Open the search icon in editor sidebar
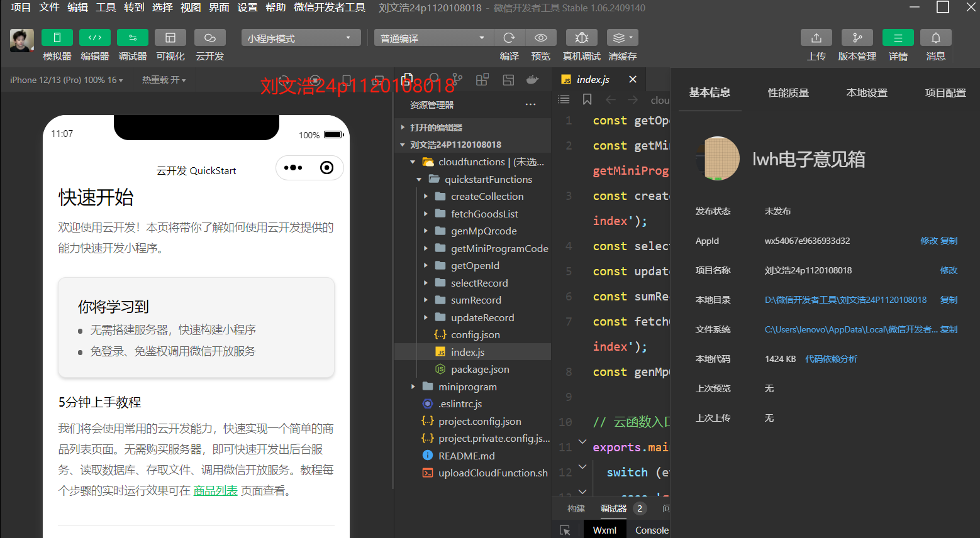 coord(433,80)
